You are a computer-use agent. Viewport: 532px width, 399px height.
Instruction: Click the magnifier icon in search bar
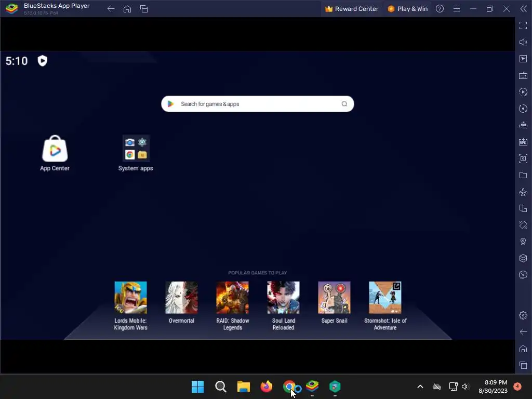coord(344,104)
